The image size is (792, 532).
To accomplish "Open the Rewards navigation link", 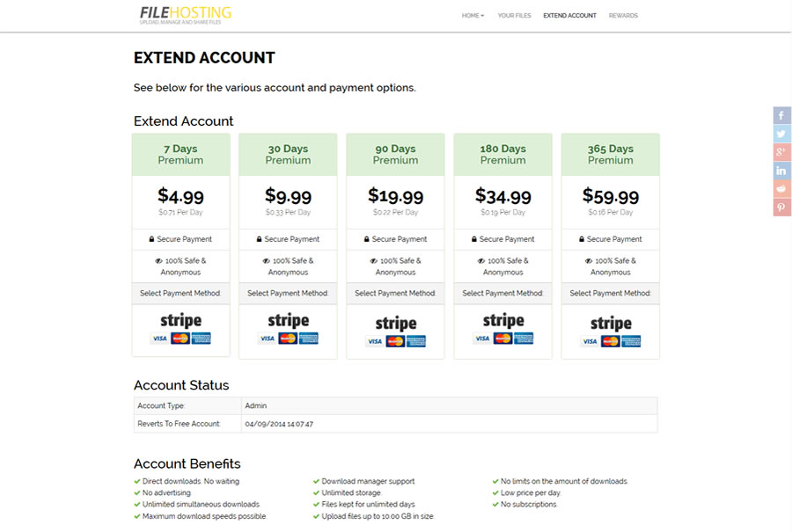I will click(x=623, y=16).
